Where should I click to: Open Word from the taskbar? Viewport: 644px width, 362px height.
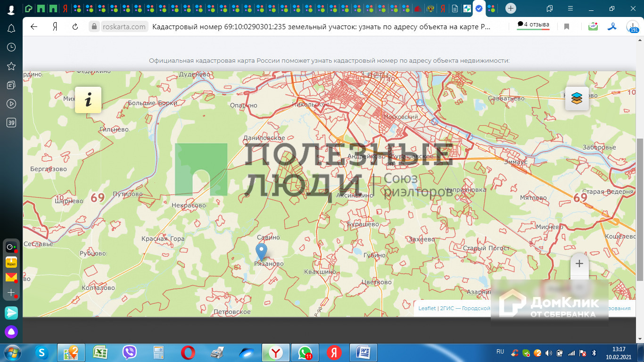coord(363,353)
